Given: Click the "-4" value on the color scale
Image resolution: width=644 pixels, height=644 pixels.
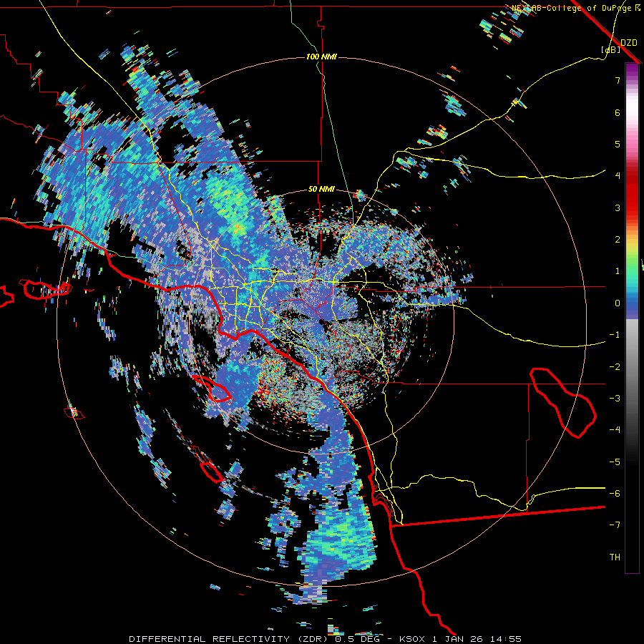Looking at the screenshot, I should [615, 430].
